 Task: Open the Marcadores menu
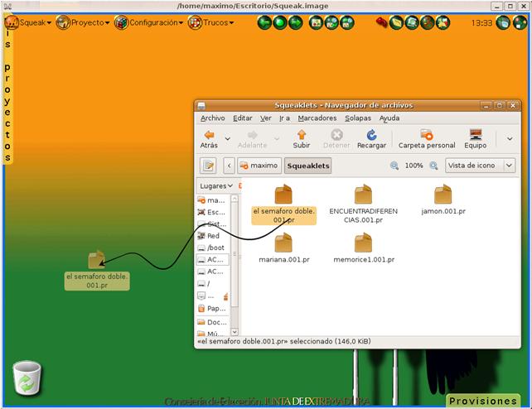[317, 118]
